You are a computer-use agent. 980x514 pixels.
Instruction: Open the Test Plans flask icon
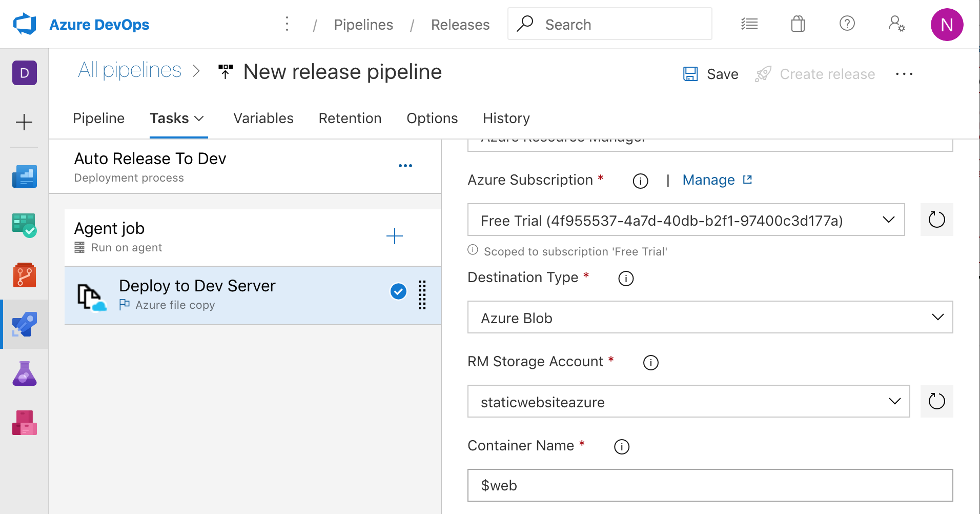[x=25, y=373]
